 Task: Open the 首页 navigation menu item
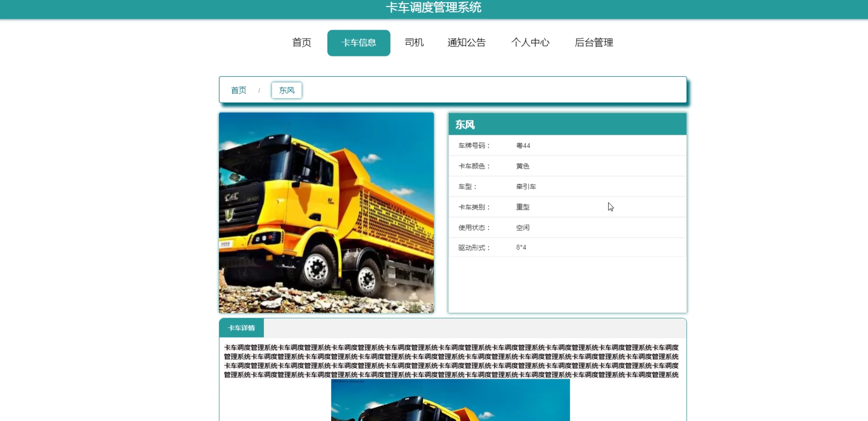click(x=302, y=43)
